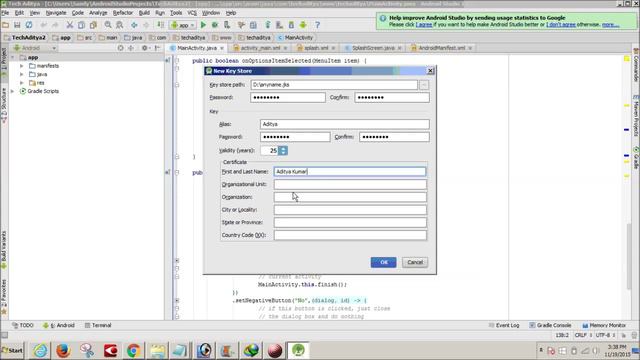Click the Redo toolbar icon

pyautogui.click(x=55, y=25)
